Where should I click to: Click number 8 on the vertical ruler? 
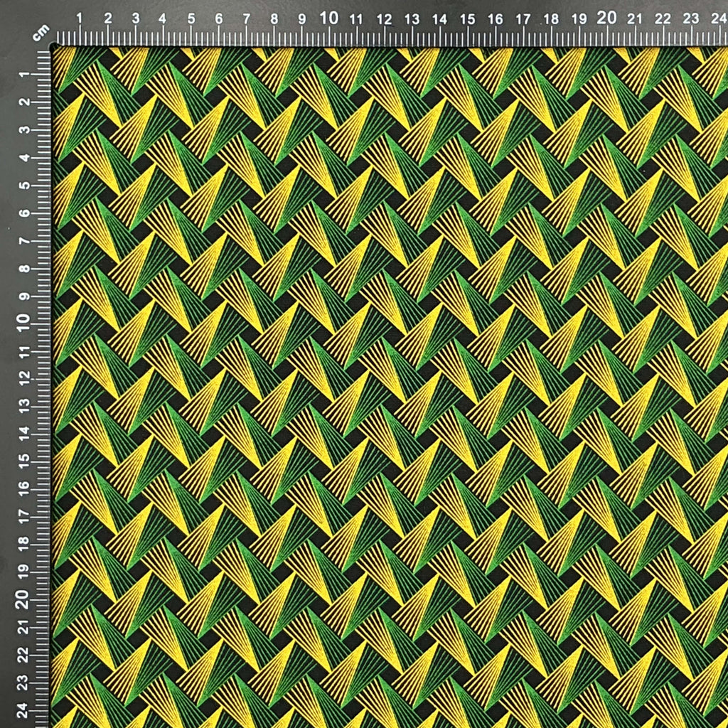(x=24, y=268)
